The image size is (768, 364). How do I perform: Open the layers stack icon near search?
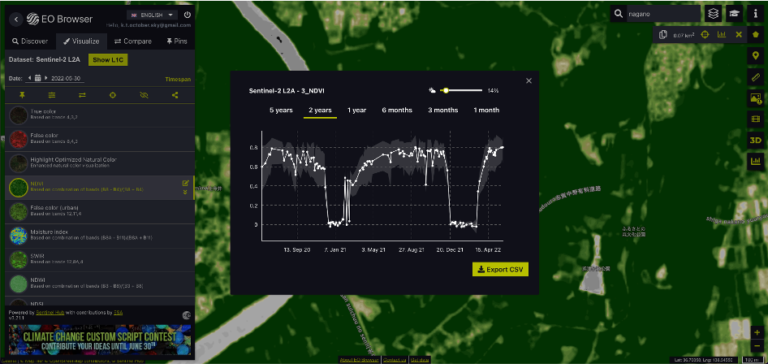pyautogui.click(x=713, y=14)
